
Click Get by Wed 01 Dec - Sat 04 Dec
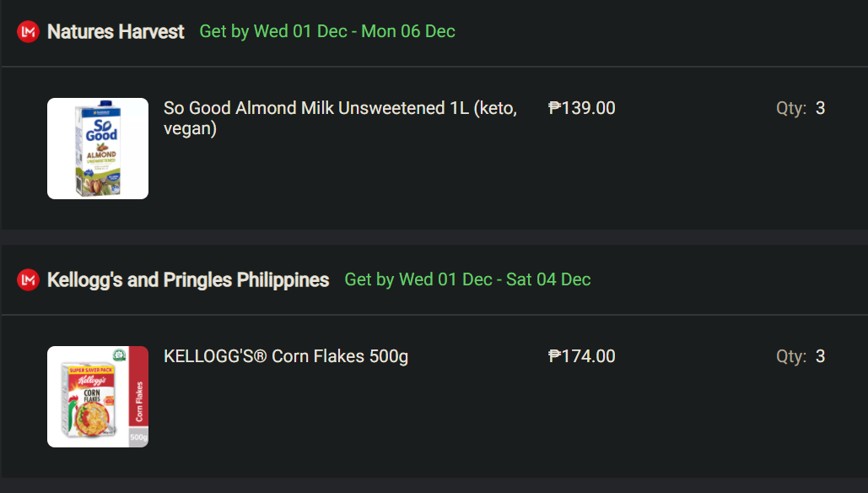point(467,280)
